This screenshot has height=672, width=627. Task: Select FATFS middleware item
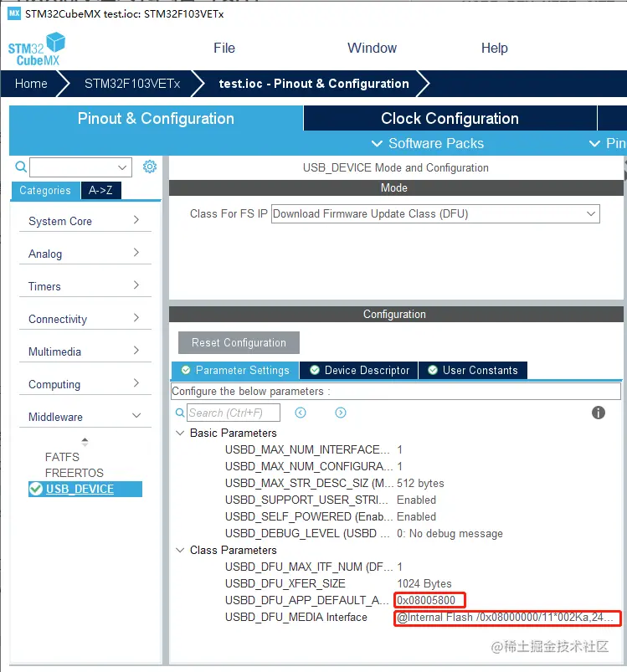(x=62, y=457)
